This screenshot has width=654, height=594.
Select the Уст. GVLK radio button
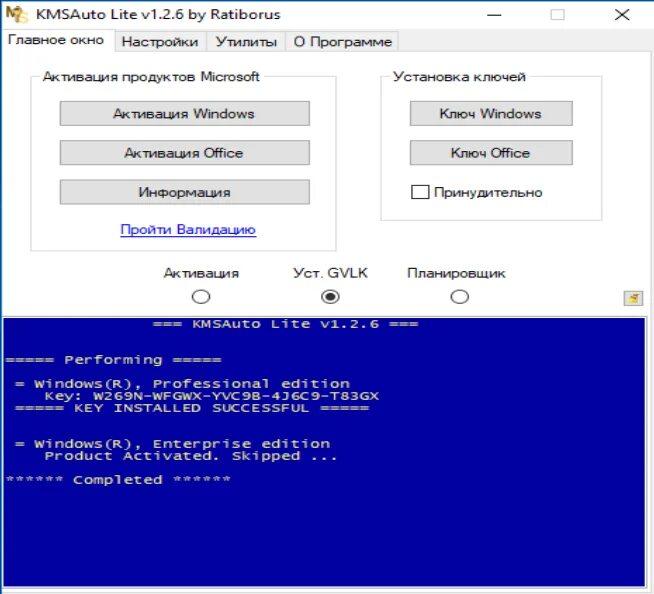(330, 297)
